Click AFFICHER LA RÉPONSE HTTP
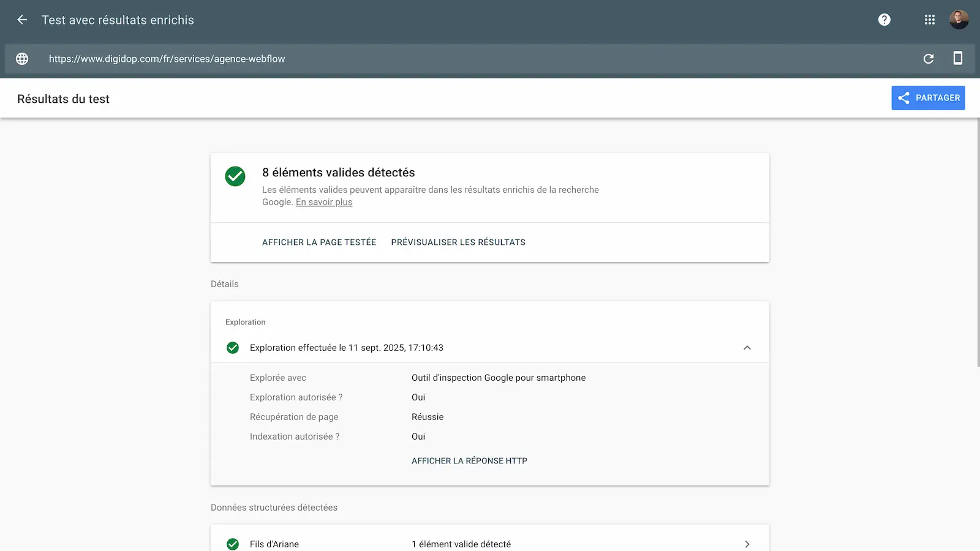This screenshot has width=980, height=551. coord(469,461)
